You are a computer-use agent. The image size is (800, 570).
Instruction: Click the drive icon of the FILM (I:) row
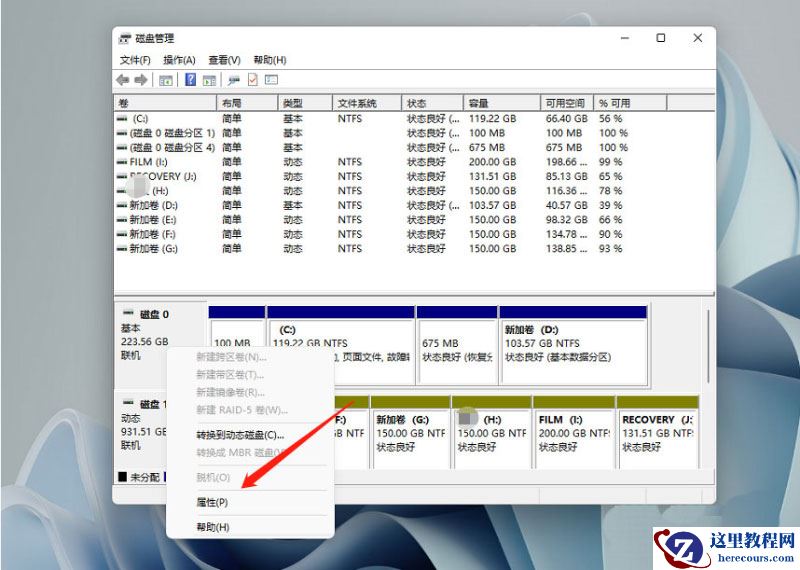122,162
